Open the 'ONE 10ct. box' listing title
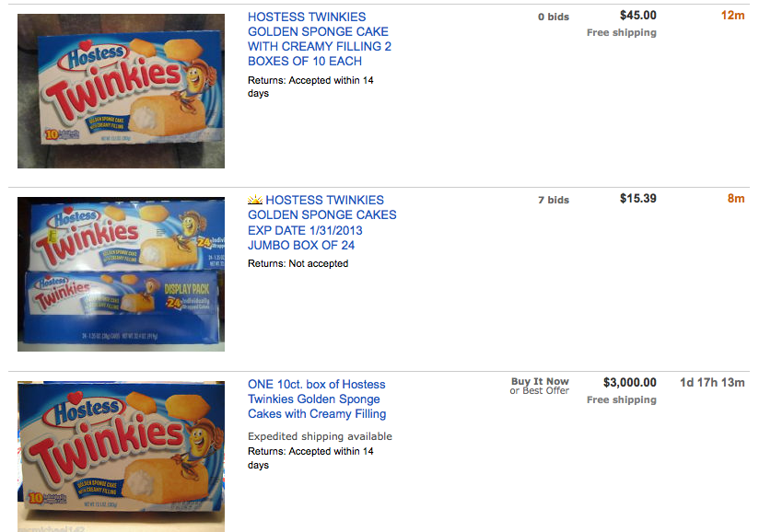The image size is (759, 532). coord(317,399)
